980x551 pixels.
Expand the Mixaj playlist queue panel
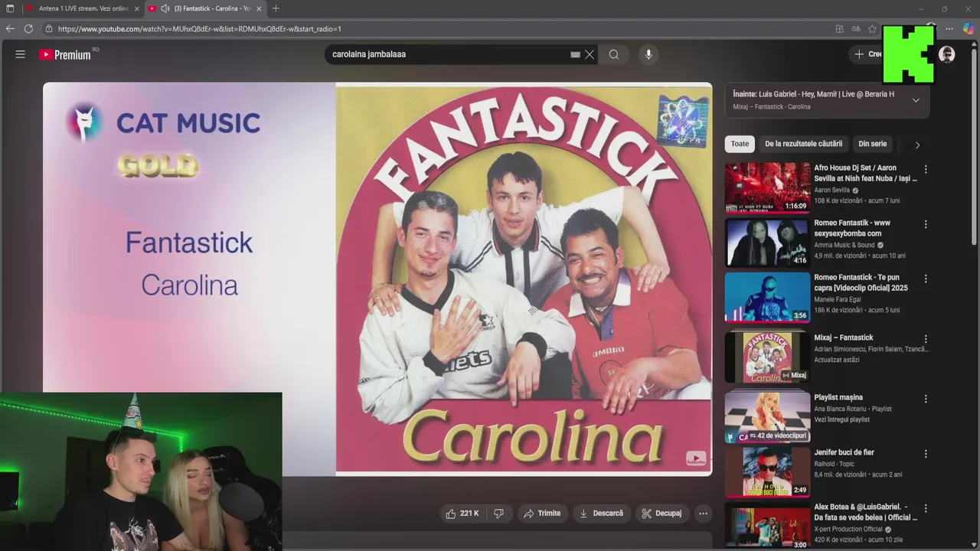[x=916, y=100]
